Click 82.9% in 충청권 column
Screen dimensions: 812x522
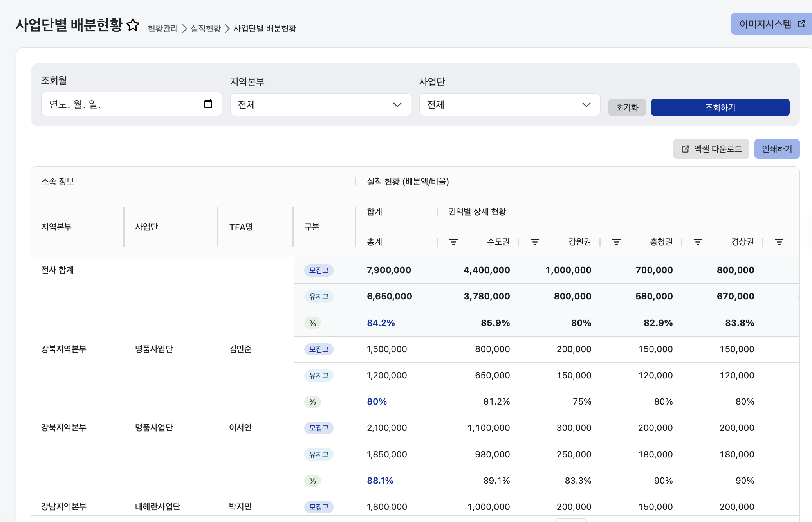tap(658, 323)
